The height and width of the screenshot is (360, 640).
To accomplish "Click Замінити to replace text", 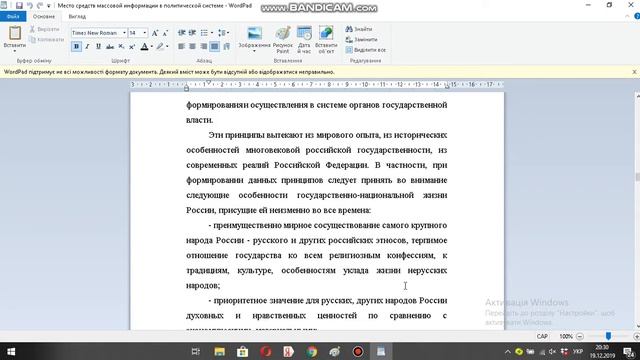I will [x=361, y=40].
